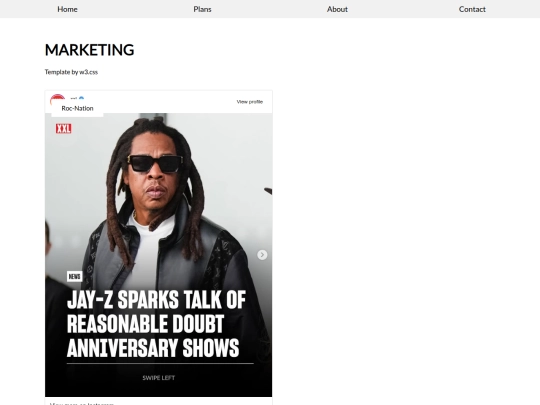Image resolution: width=540 pixels, height=405 pixels.
Task: Click the SWIPE LEFT caption
Action: pyautogui.click(x=159, y=378)
